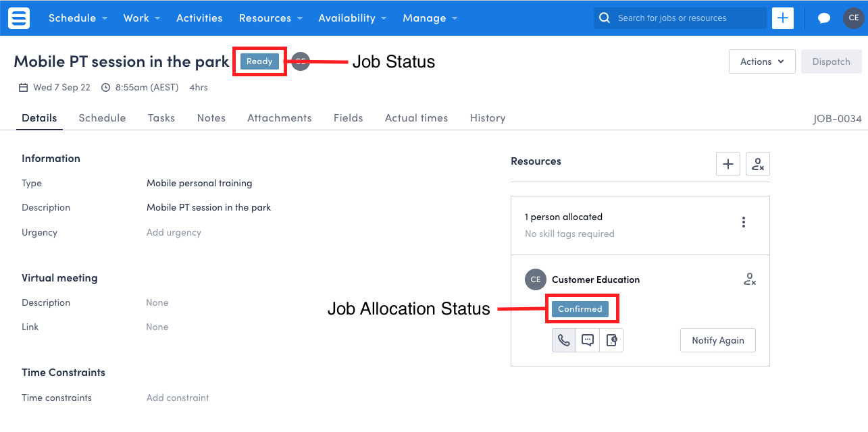The height and width of the screenshot is (432, 868).
Task: Click the plus icon to add a resource
Action: (x=728, y=164)
